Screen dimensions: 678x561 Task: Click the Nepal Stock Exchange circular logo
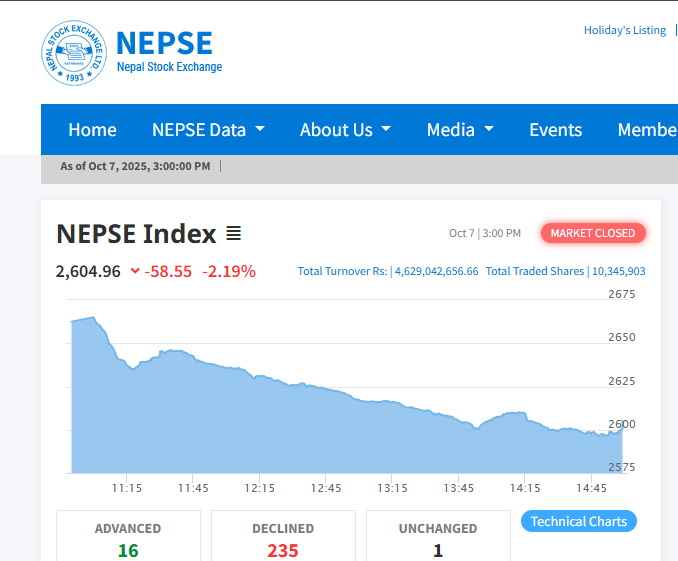74,53
